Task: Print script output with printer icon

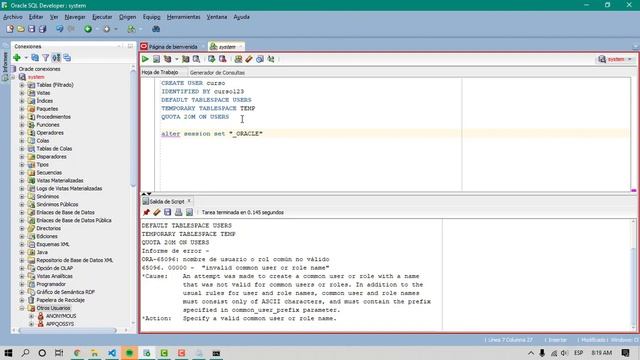Action: coord(178,212)
